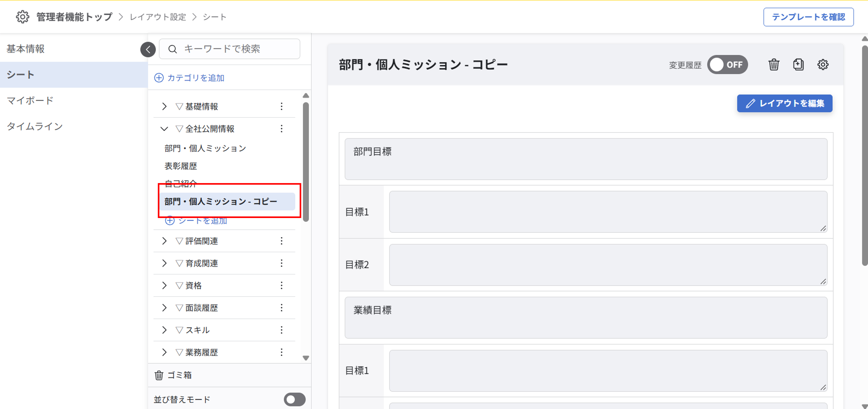Viewport: 868px width, 409px height.
Task: Open 管理者機能トップ in the breadcrumb
Action: [74, 17]
